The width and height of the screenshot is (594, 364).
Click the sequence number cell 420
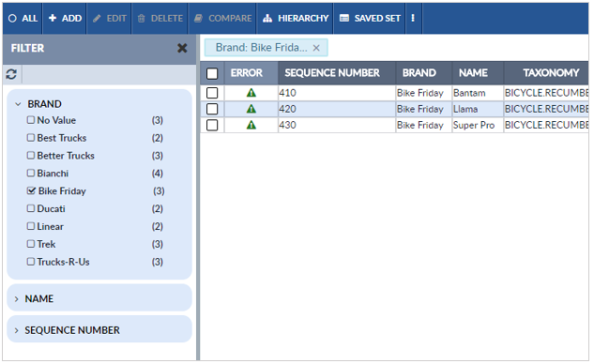337,109
